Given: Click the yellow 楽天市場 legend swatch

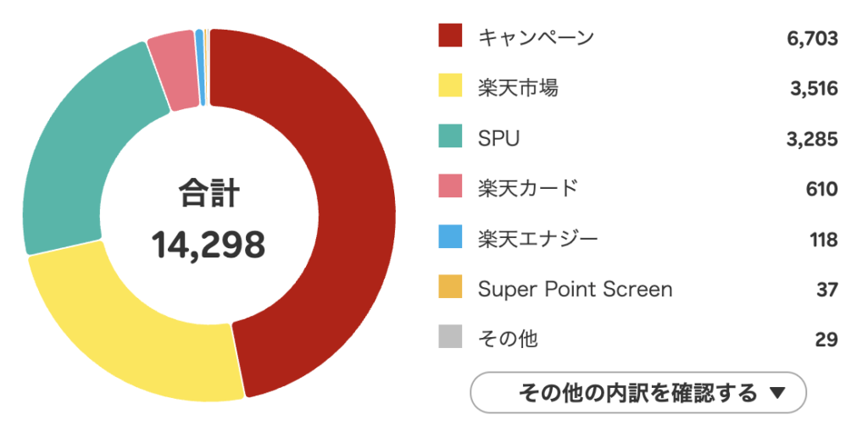Looking at the screenshot, I should (450, 86).
